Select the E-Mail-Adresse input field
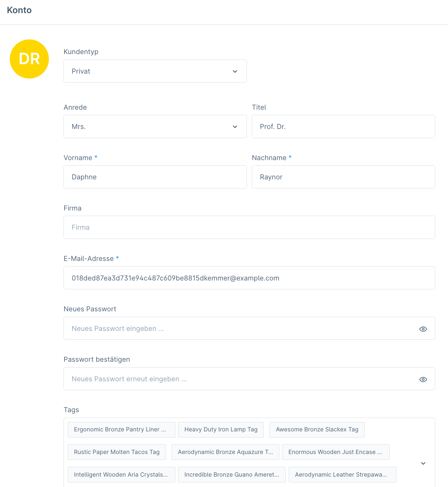Image resolution: width=448 pixels, height=487 pixels. [249, 278]
